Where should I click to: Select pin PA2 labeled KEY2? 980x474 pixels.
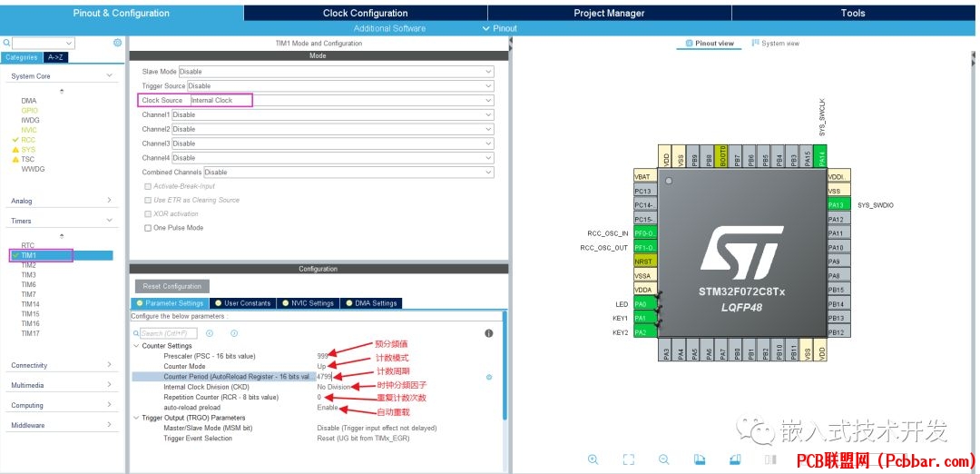click(x=645, y=332)
